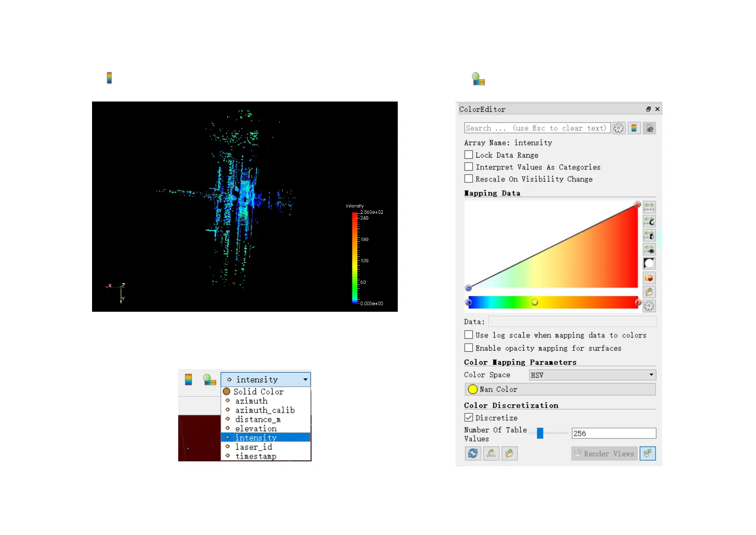Select the blue start node on the color bar
The image size is (756, 535).
pyautogui.click(x=469, y=302)
